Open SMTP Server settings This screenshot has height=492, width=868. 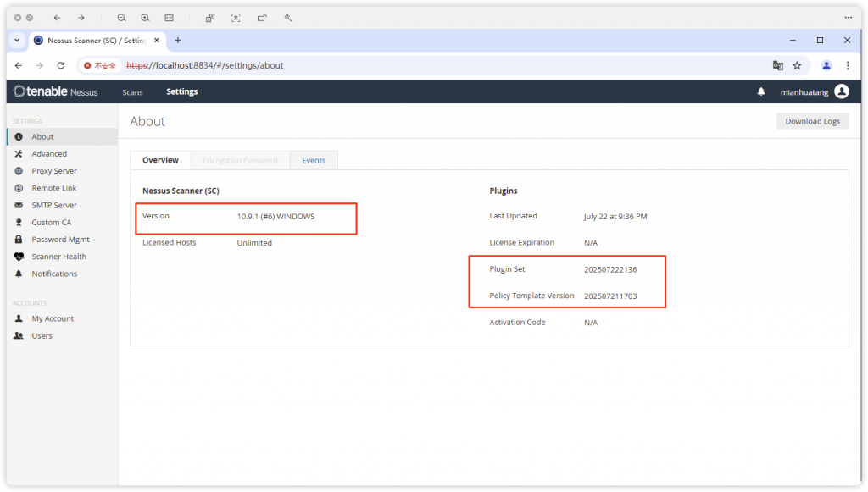[54, 205]
